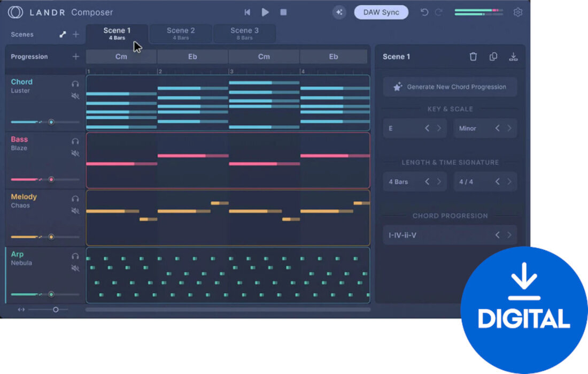The image size is (588, 374).
Task: Open settings with the gear icon
Action: (518, 12)
